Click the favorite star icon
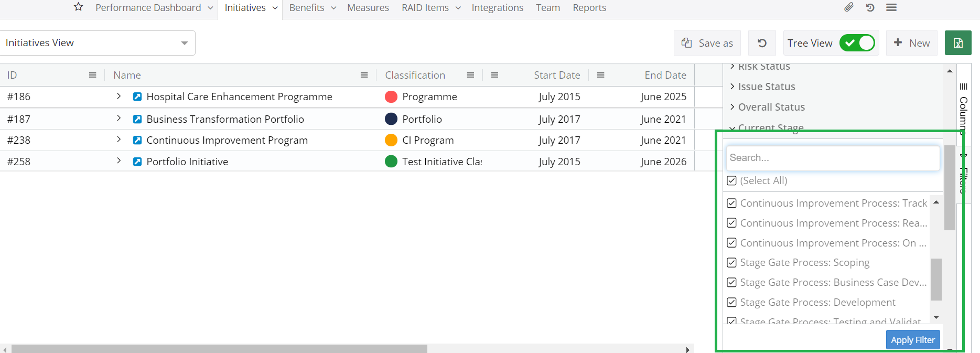Screen dimensions: 980x353 79,7
